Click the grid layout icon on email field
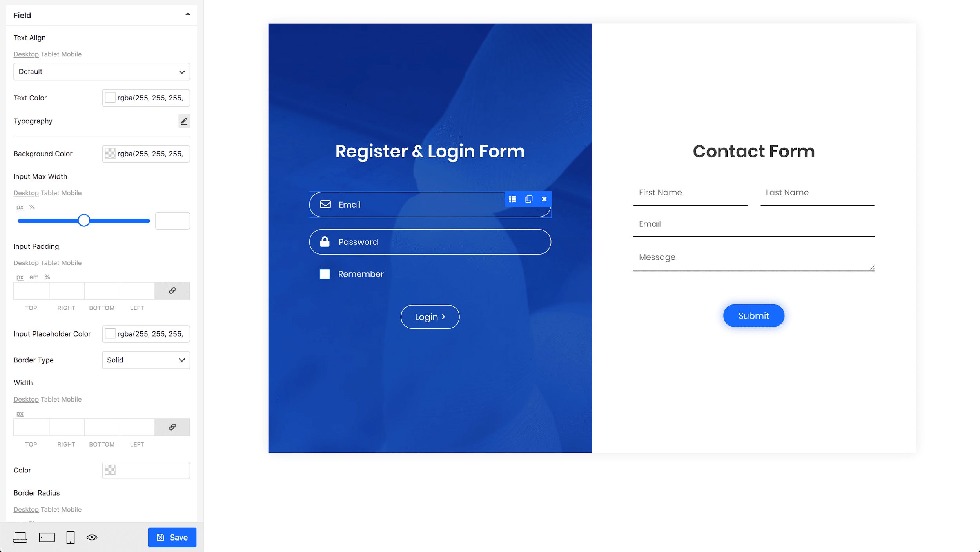Screen dimensions: 980x552 pos(513,199)
